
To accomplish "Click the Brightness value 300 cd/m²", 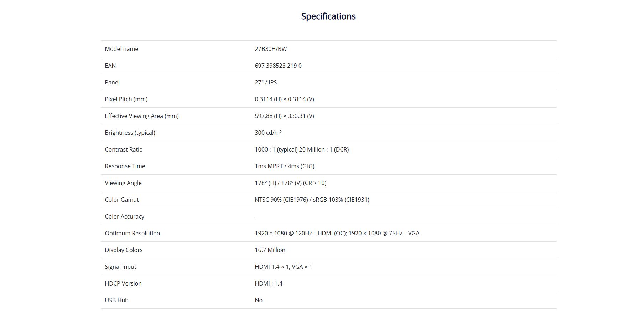I will (268, 133).
